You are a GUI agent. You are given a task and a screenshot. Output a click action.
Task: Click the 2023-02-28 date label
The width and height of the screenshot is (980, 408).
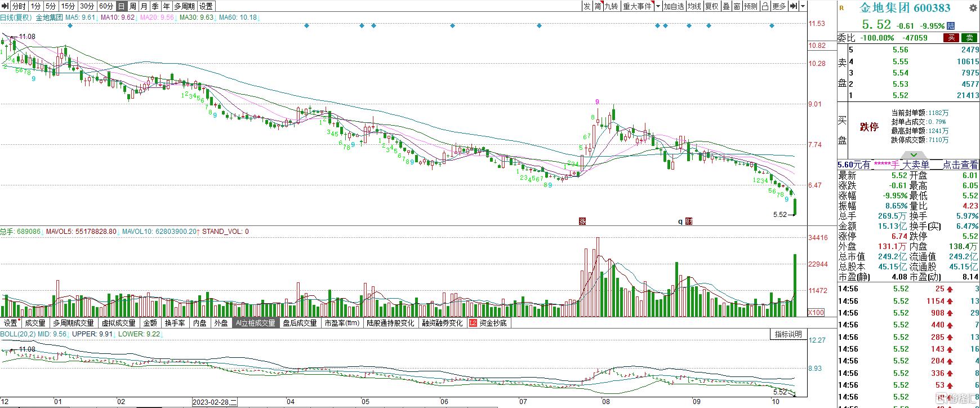pos(215,402)
